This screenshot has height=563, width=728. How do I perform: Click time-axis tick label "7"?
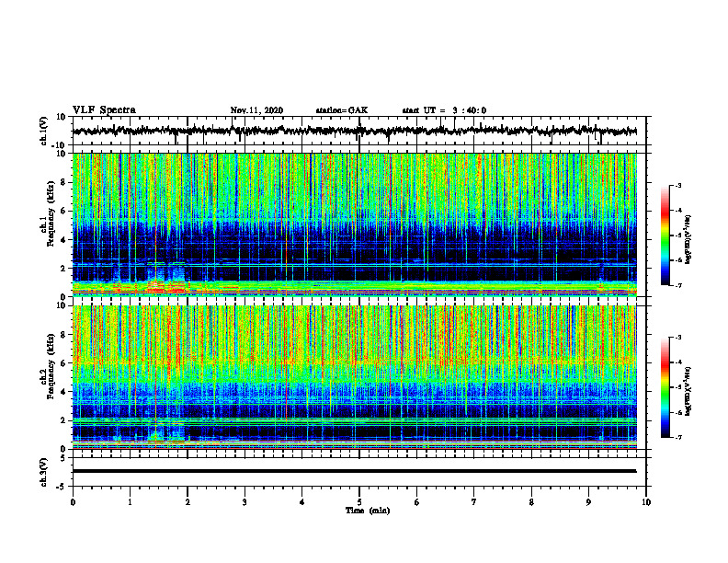click(x=474, y=502)
